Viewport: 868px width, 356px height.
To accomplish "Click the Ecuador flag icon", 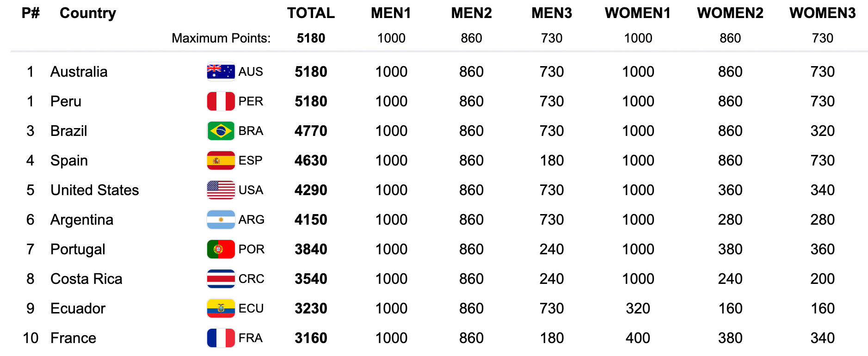I will (221, 308).
